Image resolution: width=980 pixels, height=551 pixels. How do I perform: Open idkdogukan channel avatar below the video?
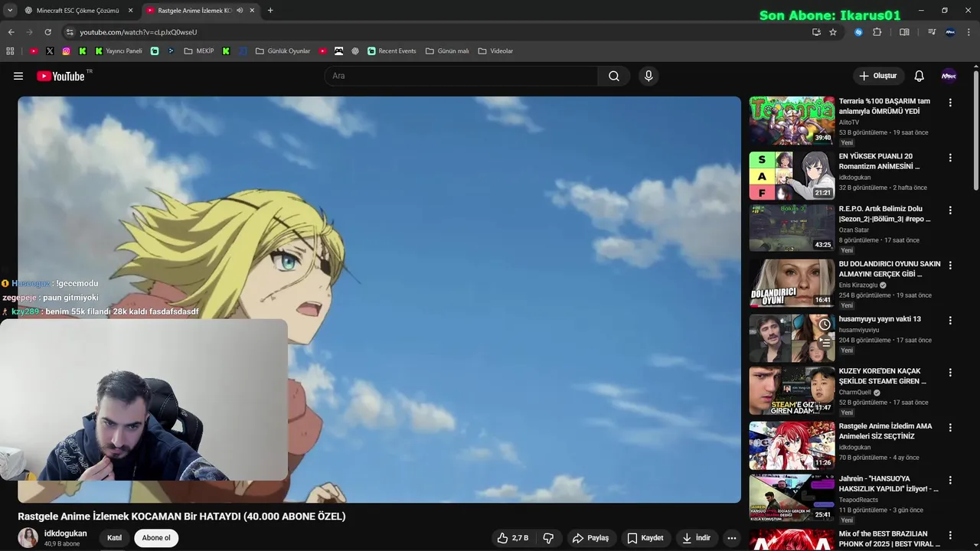coord(28,538)
